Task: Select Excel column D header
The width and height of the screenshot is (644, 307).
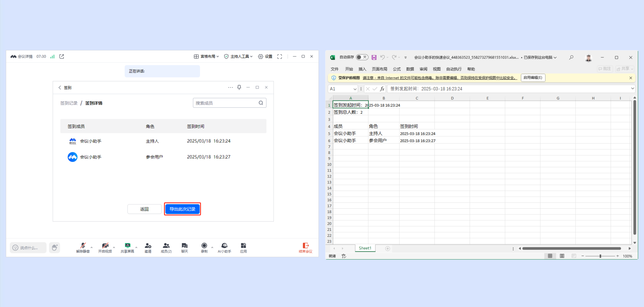Action: click(452, 98)
